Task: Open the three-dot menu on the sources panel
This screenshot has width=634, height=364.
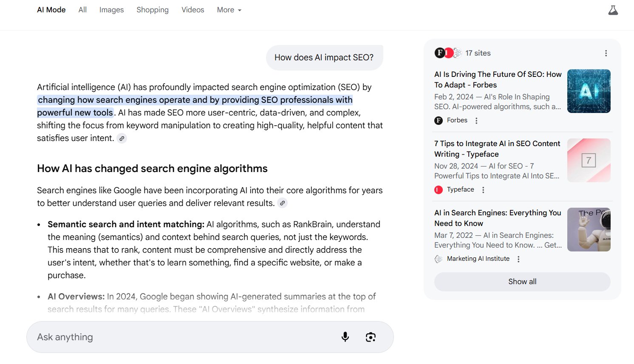Action: [606, 53]
